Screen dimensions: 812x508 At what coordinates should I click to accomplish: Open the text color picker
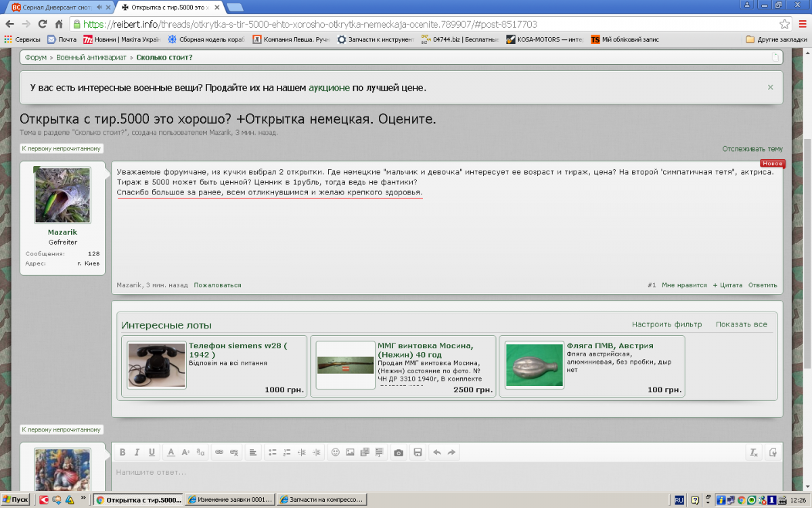click(x=171, y=452)
